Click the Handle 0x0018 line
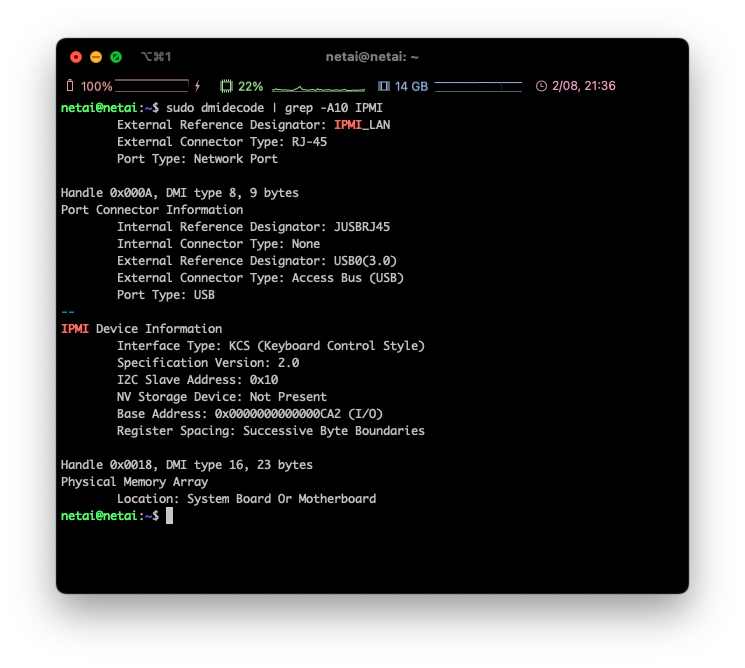 (x=187, y=465)
